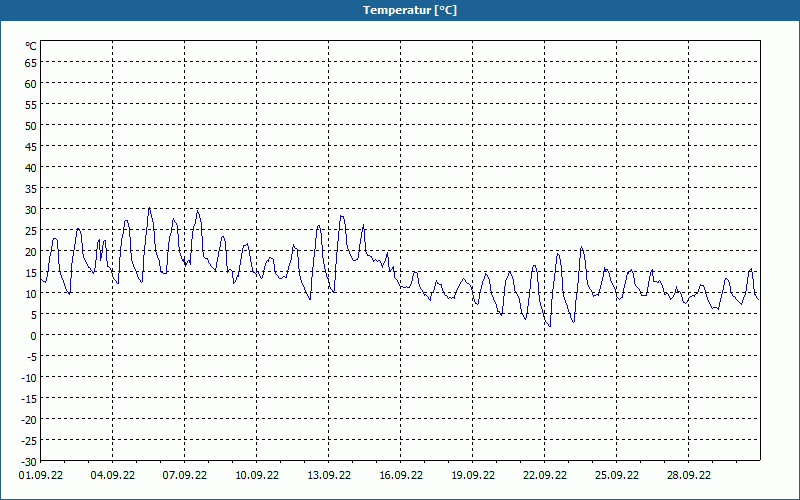Screen dimensions: 800x500
Task: Click the 19.09.22 date label
Action: (x=472, y=475)
